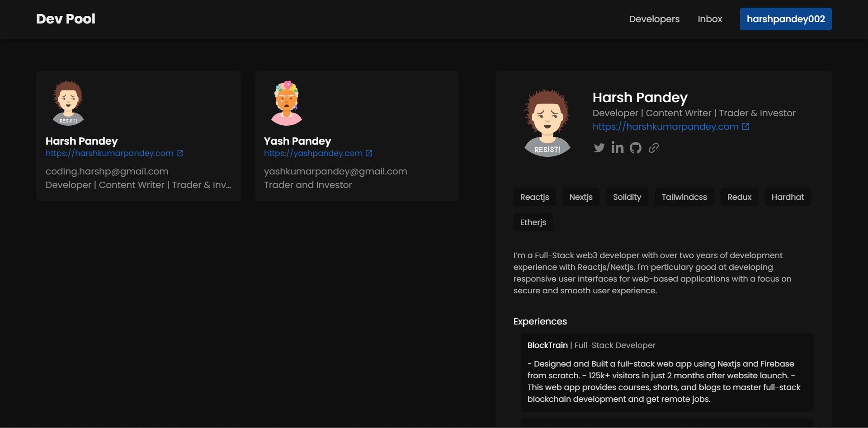Click the Dev Pool logo
Viewport: 868px width, 428px height.
pyautogui.click(x=66, y=19)
